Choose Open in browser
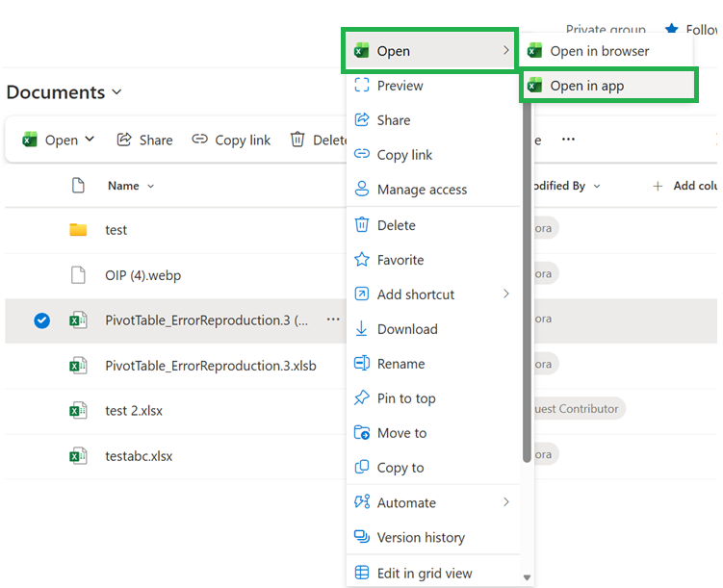723x588 pixels. click(607, 51)
